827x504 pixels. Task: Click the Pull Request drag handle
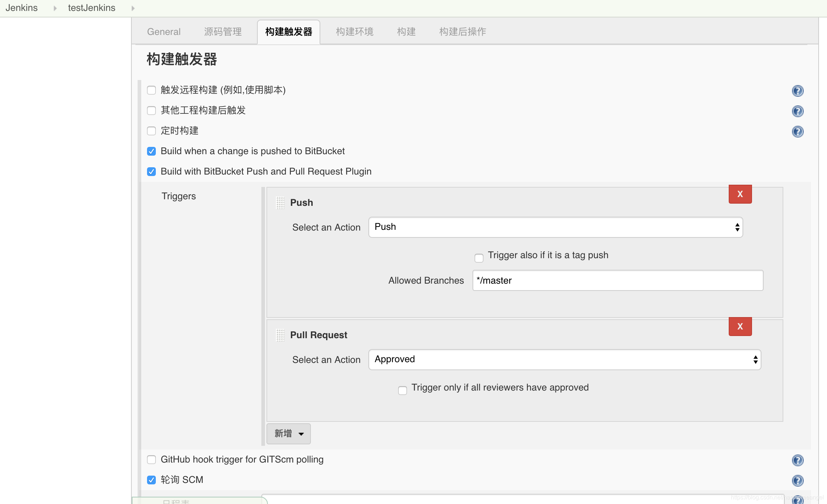pos(280,335)
